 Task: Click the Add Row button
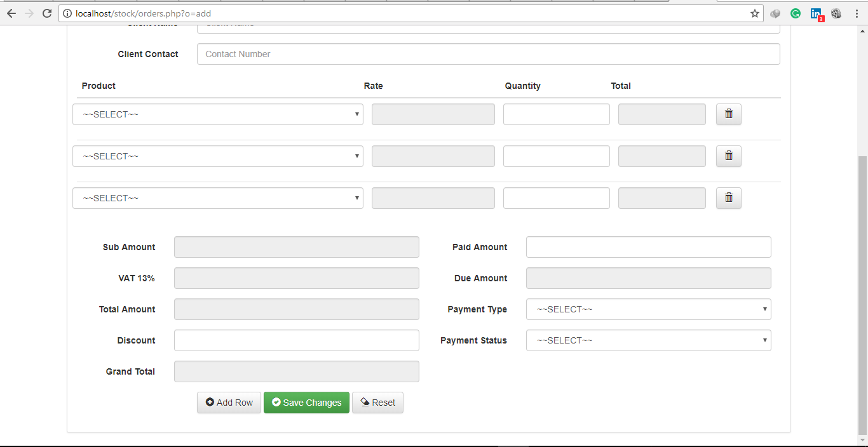pyautogui.click(x=229, y=402)
